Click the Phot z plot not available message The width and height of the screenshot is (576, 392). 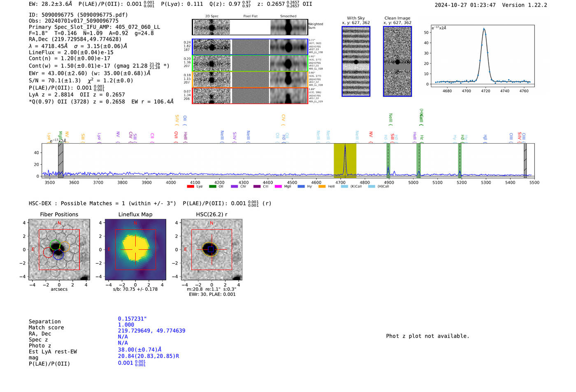427,336
